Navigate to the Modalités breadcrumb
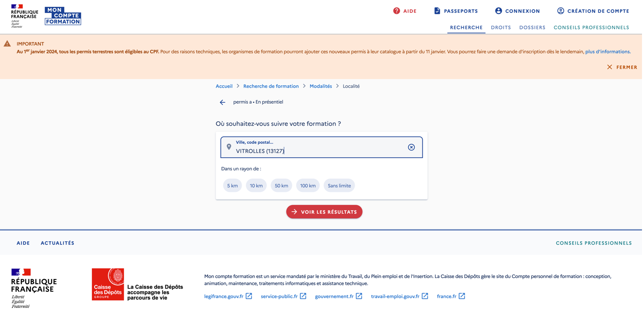The width and height of the screenshot is (644, 320). [x=320, y=86]
